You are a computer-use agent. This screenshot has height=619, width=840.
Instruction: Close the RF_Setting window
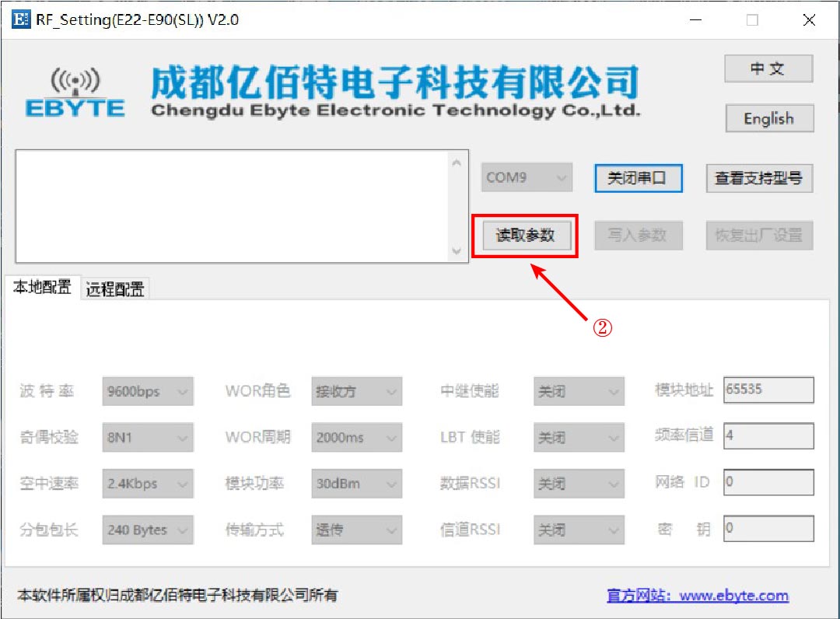tap(809, 19)
